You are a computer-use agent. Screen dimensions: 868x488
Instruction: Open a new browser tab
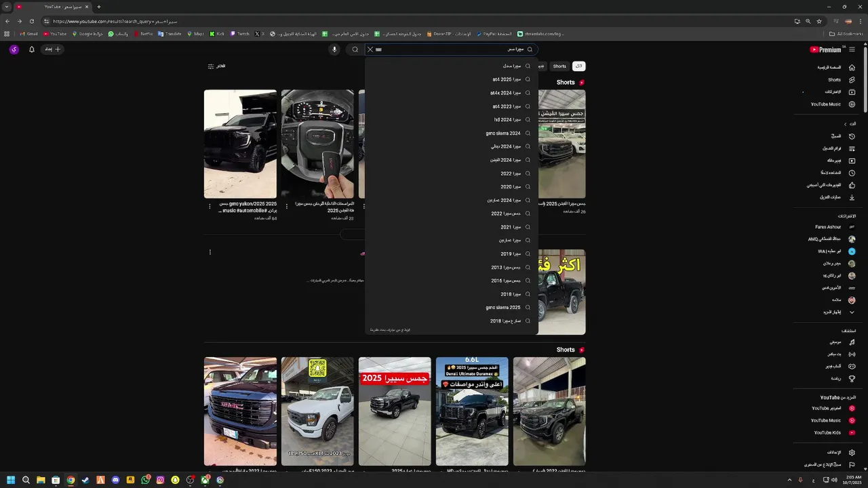point(98,7)
